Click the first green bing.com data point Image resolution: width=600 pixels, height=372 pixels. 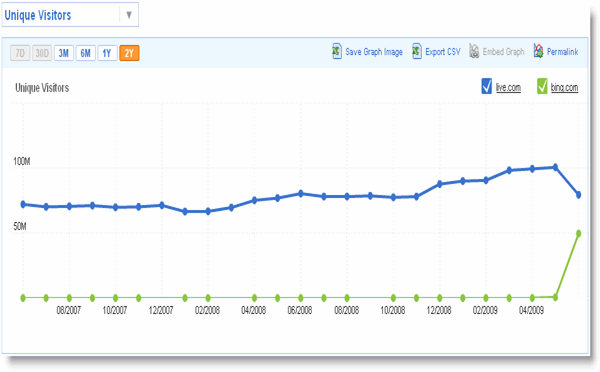pos(23,298)
